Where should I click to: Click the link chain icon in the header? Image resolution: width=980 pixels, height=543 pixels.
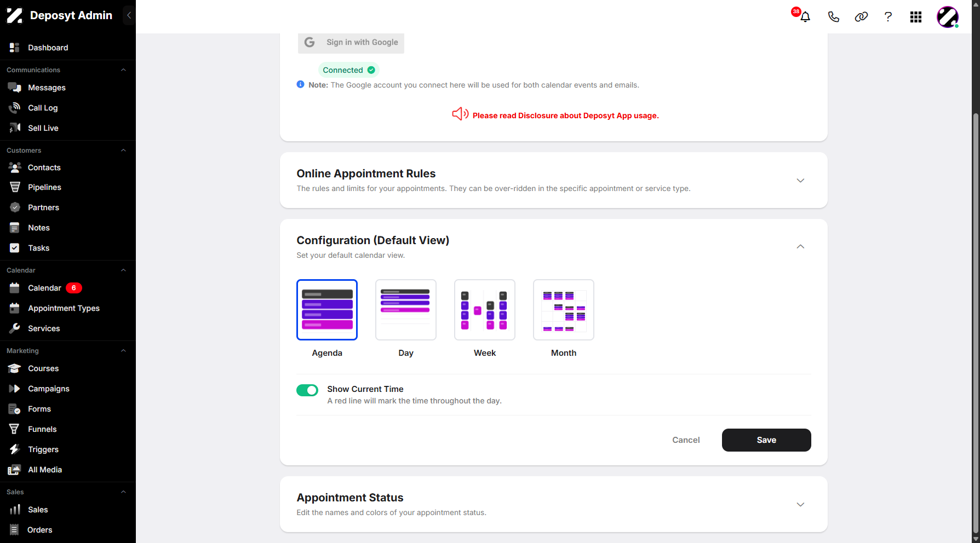pyautogui.click(x=861, y=17)
